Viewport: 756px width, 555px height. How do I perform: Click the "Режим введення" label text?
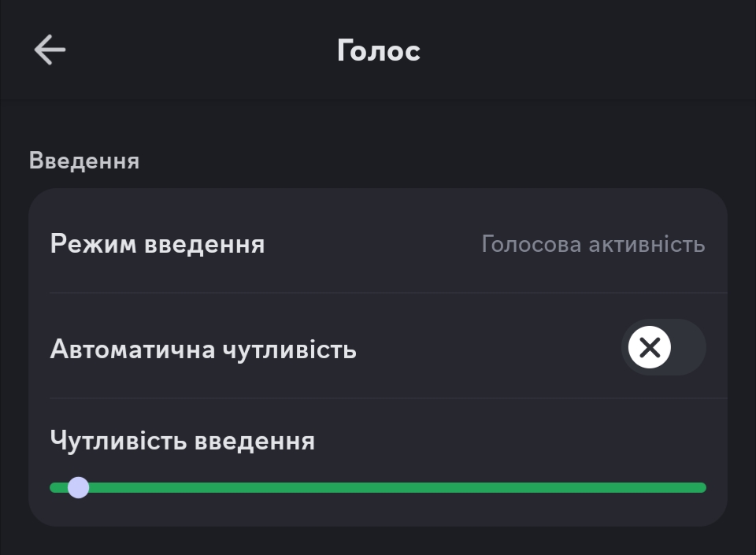(x=157, y=244)
